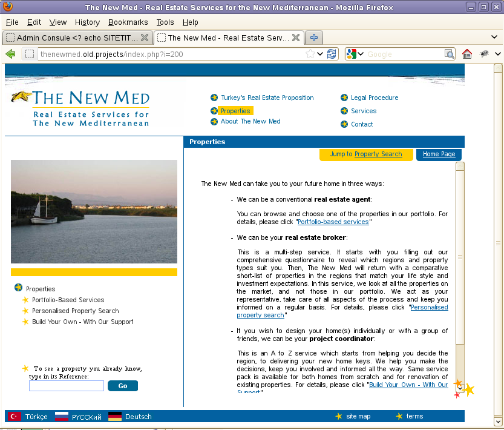Click the green Back arrow button
The height and width of the screenshot is (430, 504).
point(11,54)
